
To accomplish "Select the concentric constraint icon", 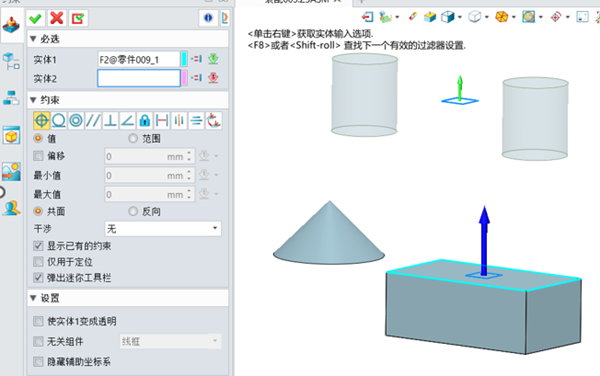I will [x=76, y=120].
